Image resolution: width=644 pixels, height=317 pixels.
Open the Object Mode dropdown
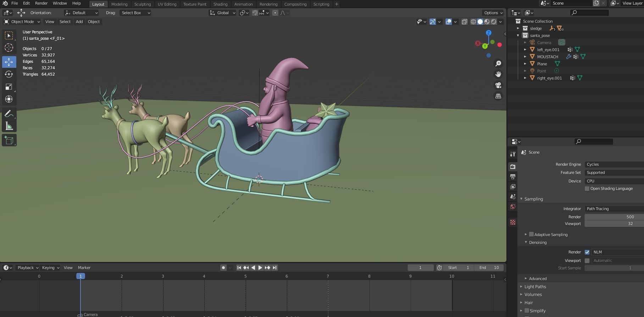coord(22,22)
